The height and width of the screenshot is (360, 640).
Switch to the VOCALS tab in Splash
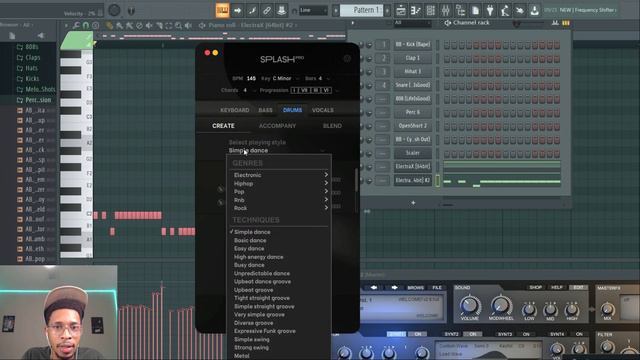click(x=322, y=110)
